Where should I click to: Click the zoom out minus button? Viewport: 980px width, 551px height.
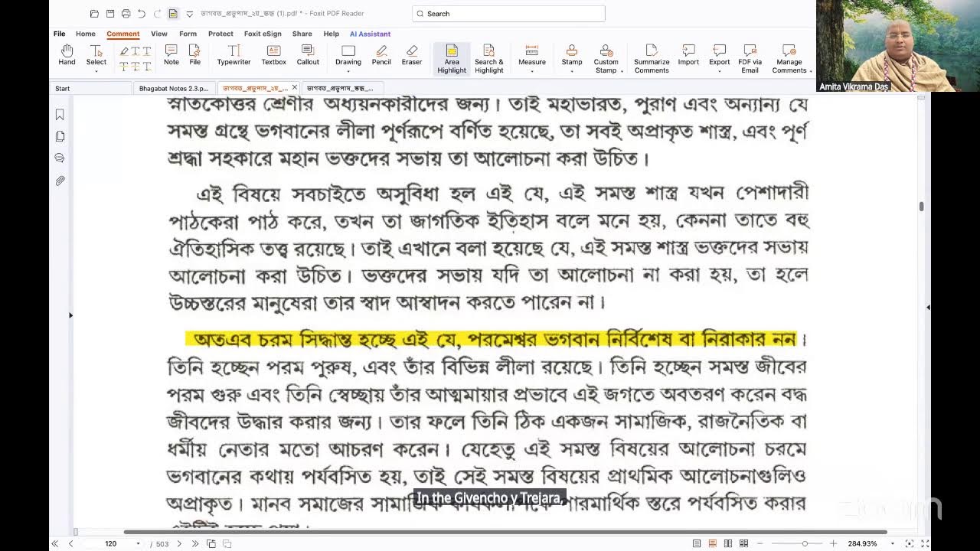coord(761,543)
